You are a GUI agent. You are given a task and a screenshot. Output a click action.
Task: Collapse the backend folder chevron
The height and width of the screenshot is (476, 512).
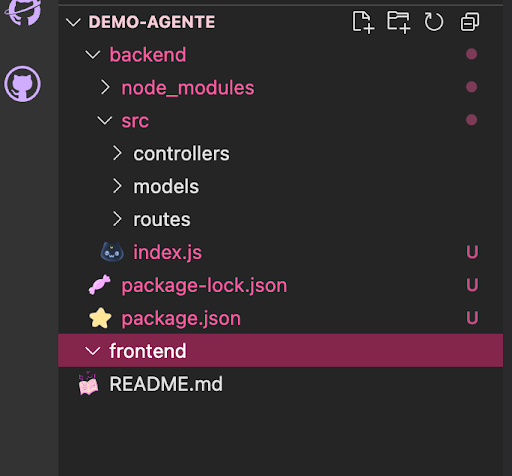coord(93,55)
